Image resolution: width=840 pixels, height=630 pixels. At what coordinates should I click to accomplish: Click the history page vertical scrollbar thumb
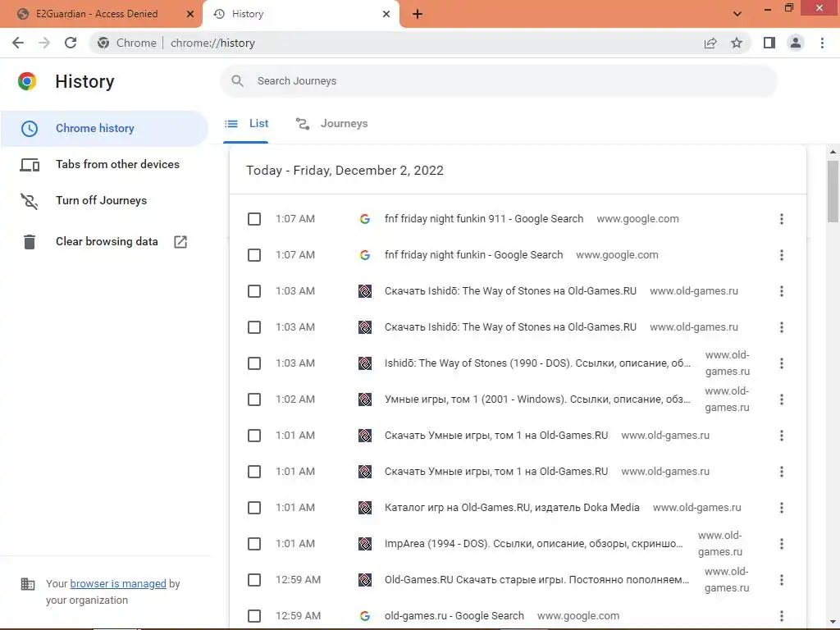tap(833, 191)
